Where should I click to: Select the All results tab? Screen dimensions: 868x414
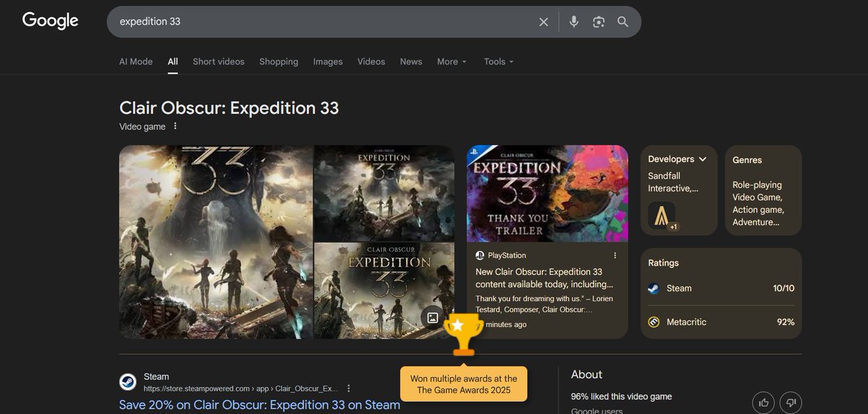[x=173, y=62]
